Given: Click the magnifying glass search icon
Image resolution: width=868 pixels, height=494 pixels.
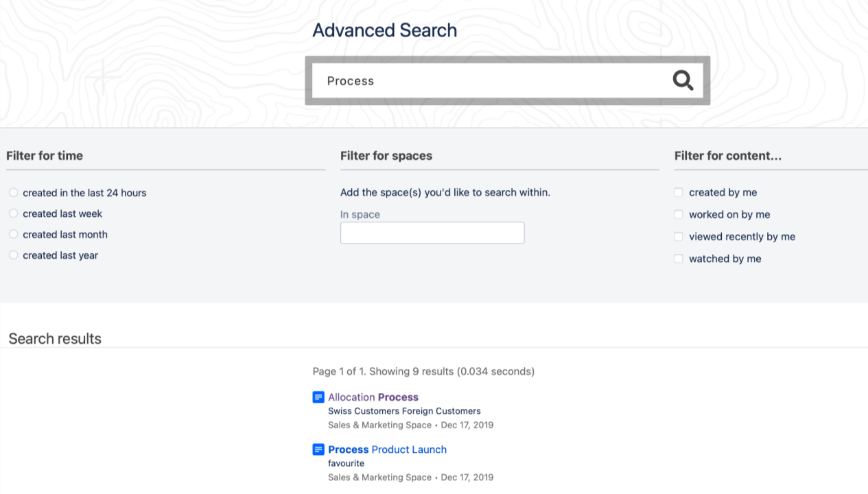Looking at the screenshot, I should pos(683,80).
